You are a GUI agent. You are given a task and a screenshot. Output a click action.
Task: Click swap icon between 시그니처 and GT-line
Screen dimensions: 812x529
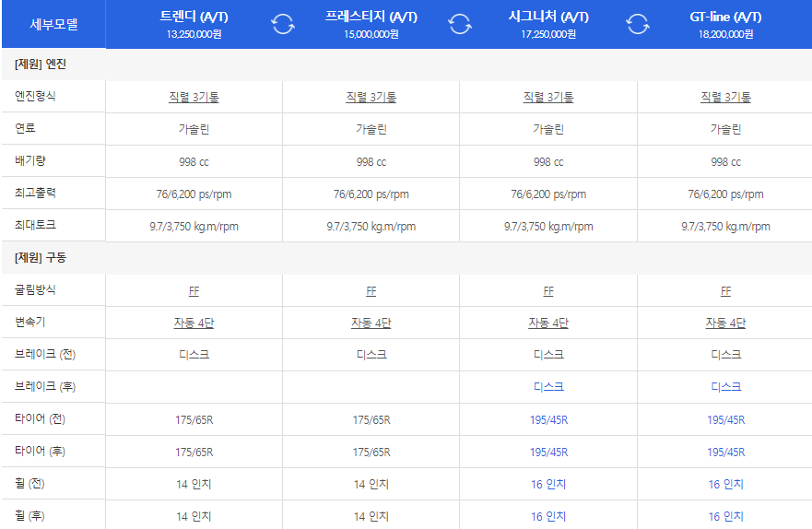point(638,24)
